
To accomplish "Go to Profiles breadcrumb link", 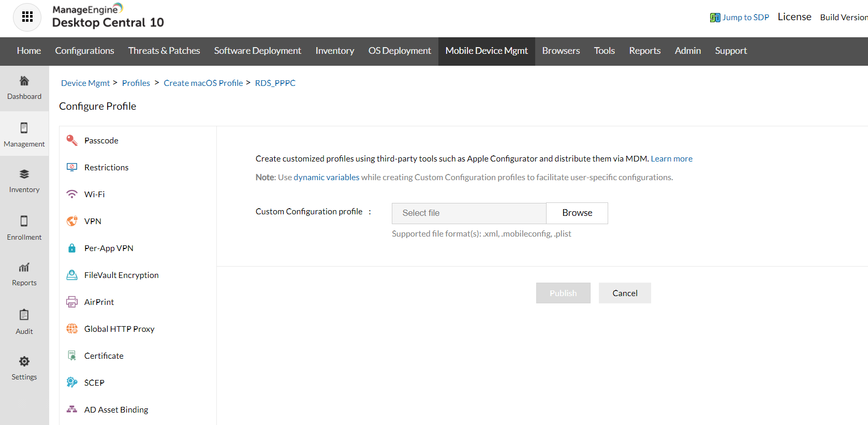I will click(x=136, y=83).
